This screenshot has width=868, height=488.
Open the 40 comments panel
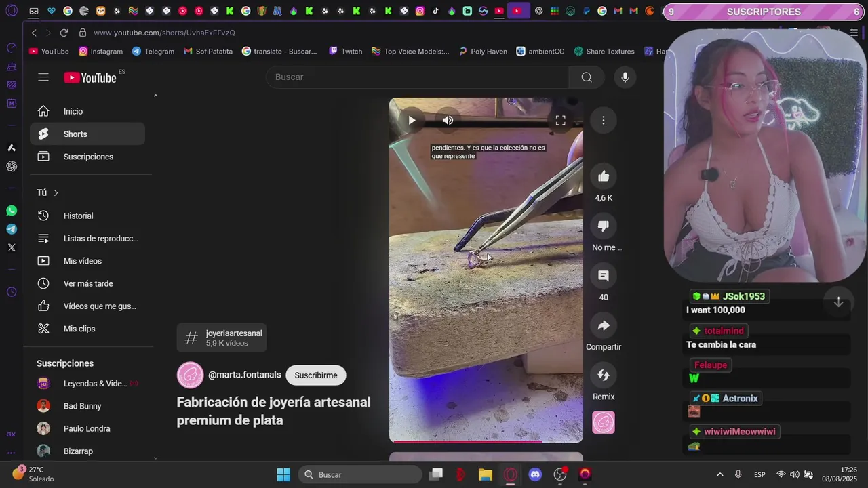click(604, 276)
